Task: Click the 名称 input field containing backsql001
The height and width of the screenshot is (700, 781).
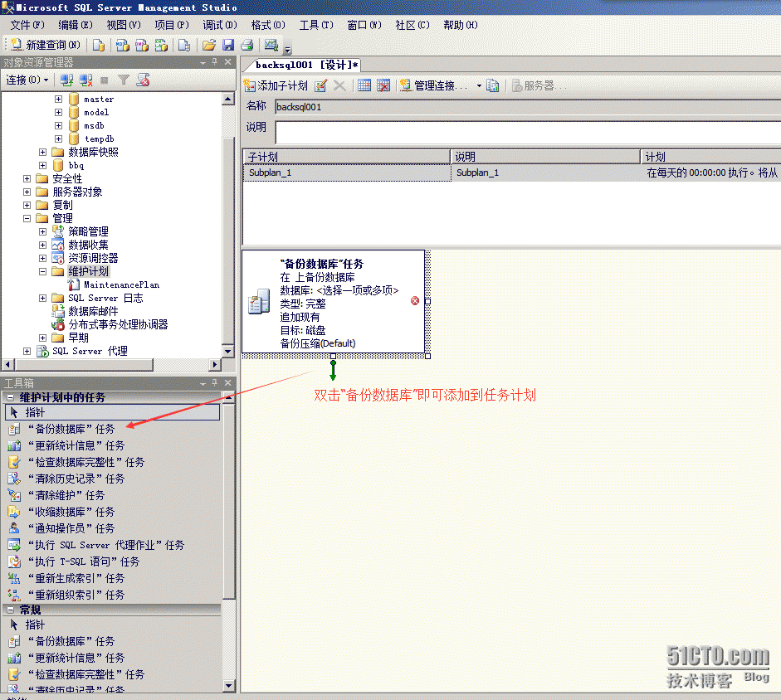Action: [x=528, y=106]
